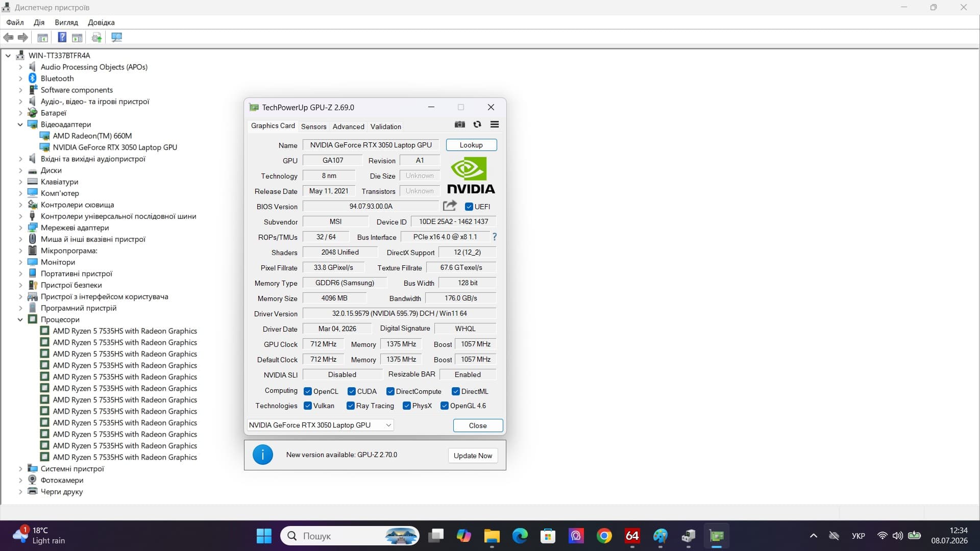Open Help via the blue question mark icon
The image size is (980, 551).
[62, 37]
